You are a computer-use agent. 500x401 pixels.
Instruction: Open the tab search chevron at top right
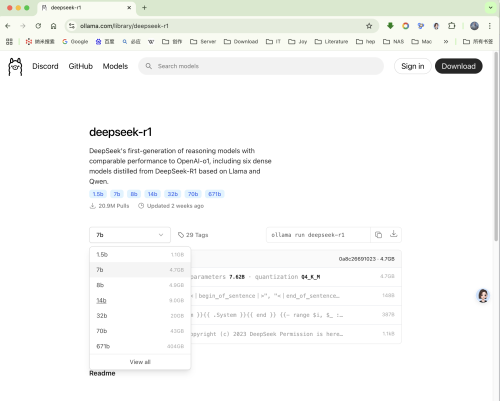click(x=490, y=8)
